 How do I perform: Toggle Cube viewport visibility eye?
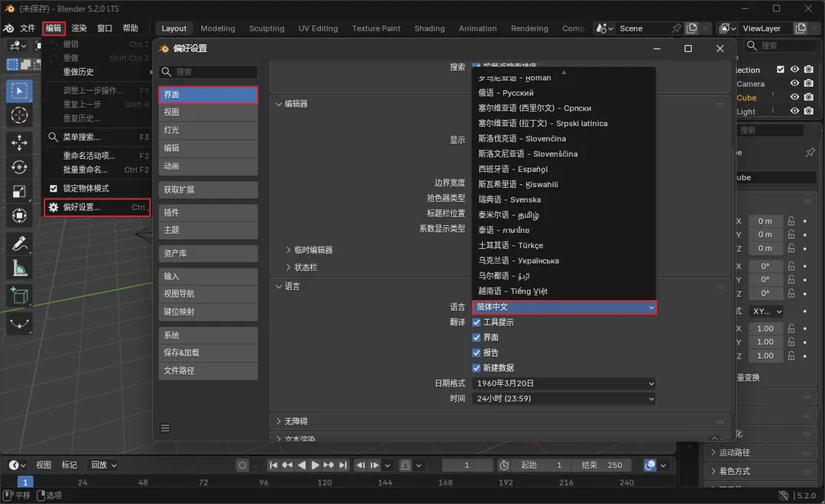pyautogui.click(x=794, y=97)
